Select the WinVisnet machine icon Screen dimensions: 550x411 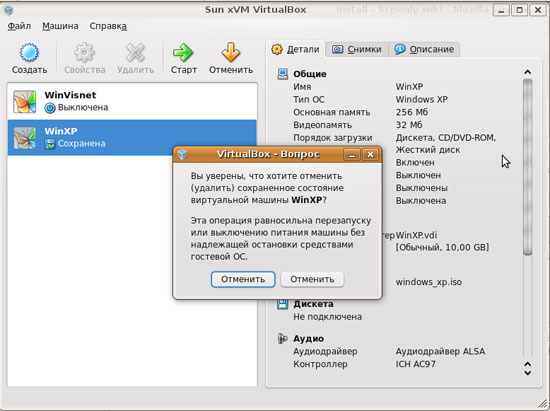pyautogui.click(x=25, y=102)
